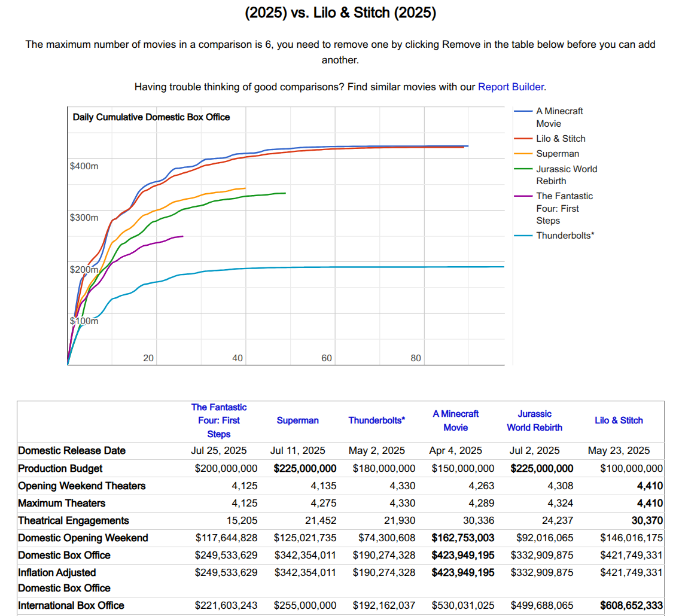Click the Maximum Theaters row label
This screenshot has height=616, width=676.
point(62,503)
